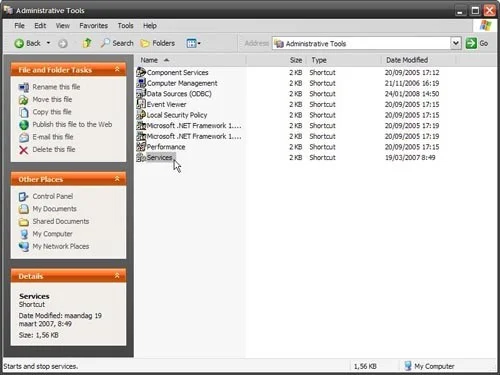Click the red Delete X icon
This screenshot has width=500, height=375.
click(24, 150)
